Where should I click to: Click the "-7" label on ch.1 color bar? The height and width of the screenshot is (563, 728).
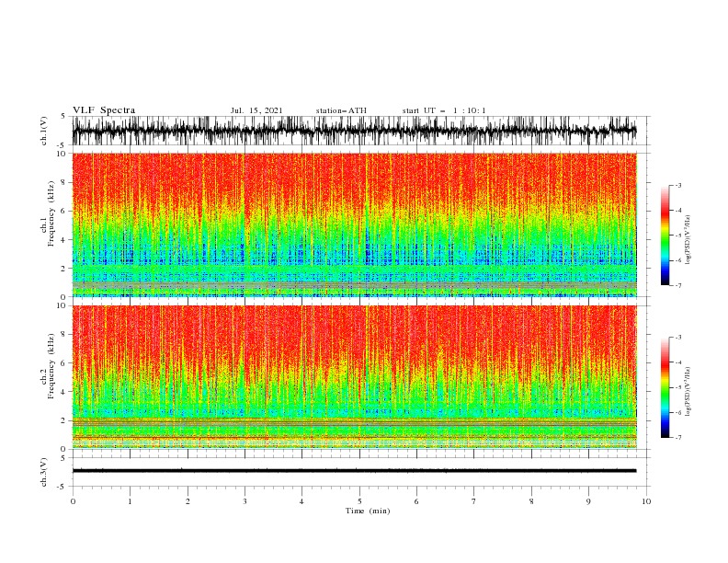coord(677,285)
